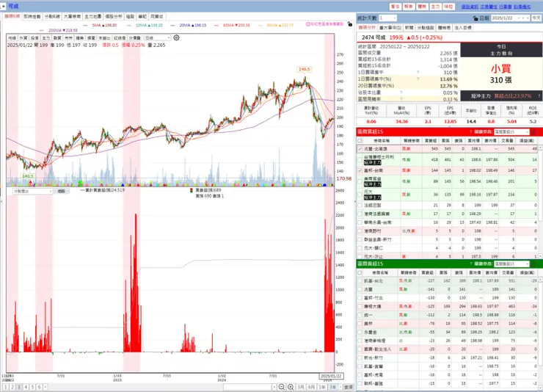Image resolution: width=543 pixels, height=392 pixels.
Task: Switch to 分點K線 tab
Action: coord(52,16)
